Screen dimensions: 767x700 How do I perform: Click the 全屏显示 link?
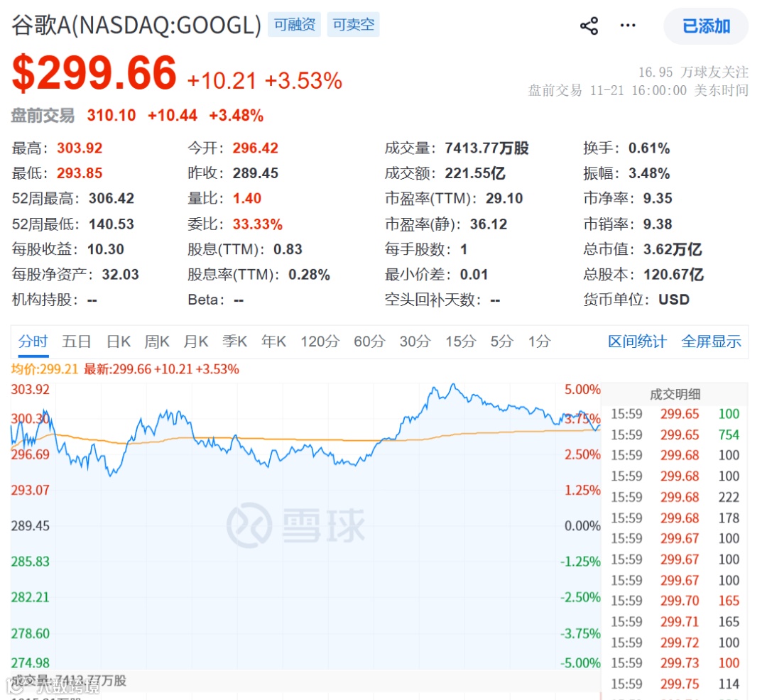(x=711, y=341)
